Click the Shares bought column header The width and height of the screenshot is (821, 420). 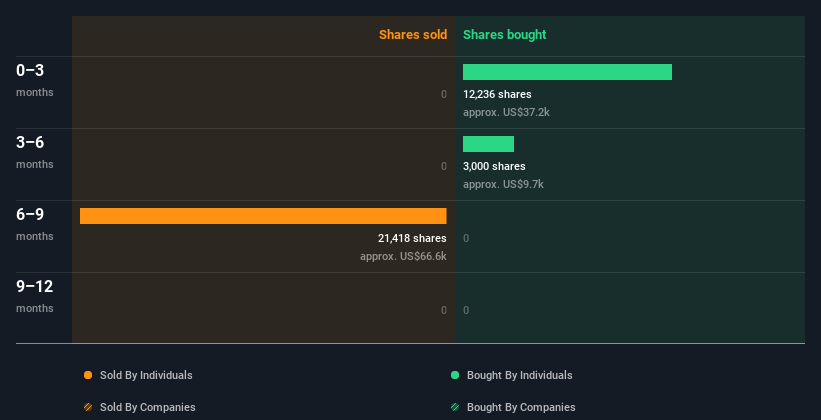click(x=504, y=35)
